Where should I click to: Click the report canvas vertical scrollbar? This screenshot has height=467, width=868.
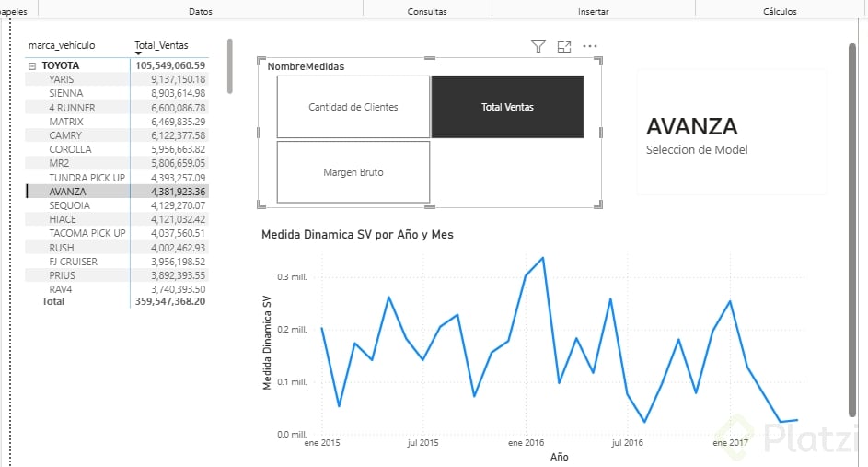[851, 230]
